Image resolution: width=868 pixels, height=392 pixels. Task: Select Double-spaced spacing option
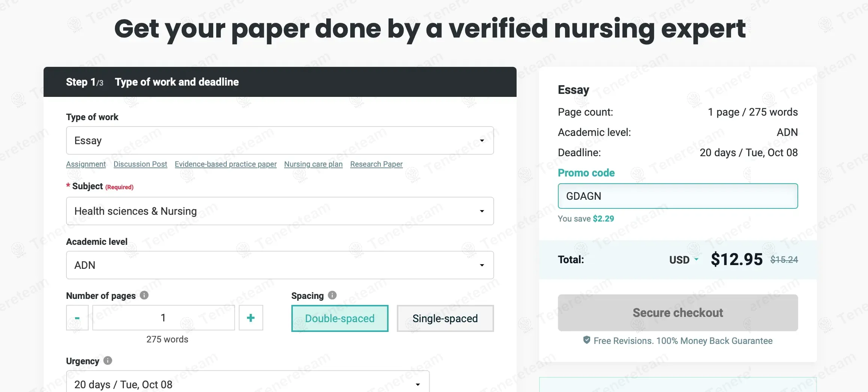(x=340, y=318)
